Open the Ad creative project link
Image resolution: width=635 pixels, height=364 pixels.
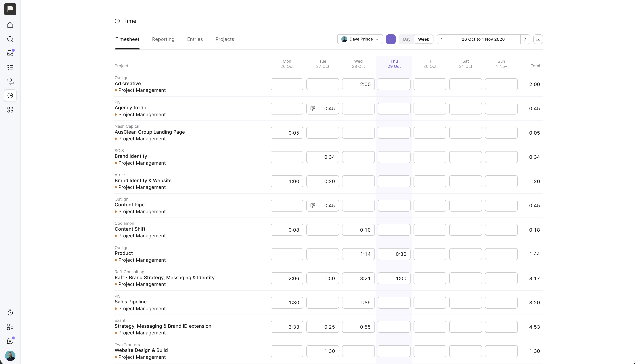pos(128,83)
